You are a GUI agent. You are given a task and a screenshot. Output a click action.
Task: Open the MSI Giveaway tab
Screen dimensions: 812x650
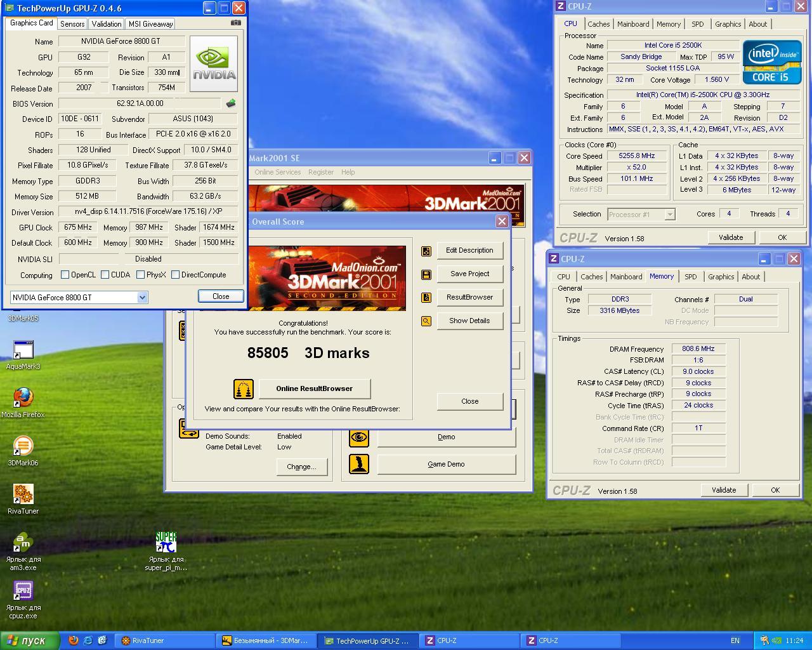tap(150, 24)
